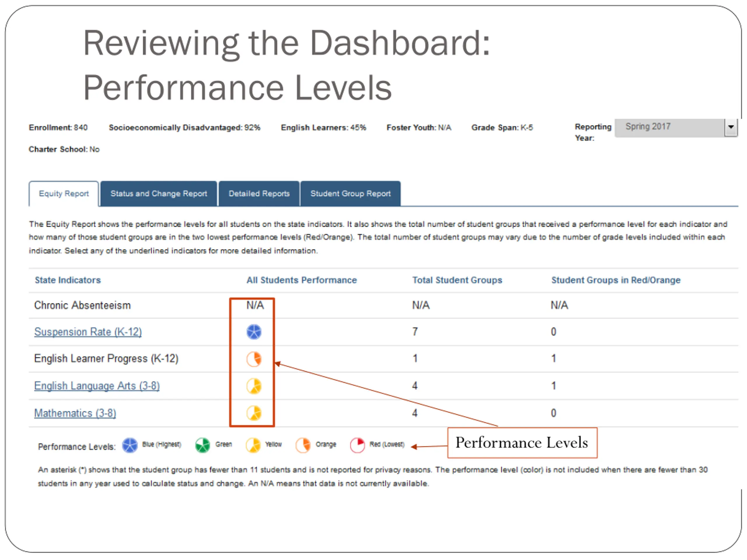Click the Red (Lowest) legend icon
Viewport: 747px width, 560px height.
(357, 445)
